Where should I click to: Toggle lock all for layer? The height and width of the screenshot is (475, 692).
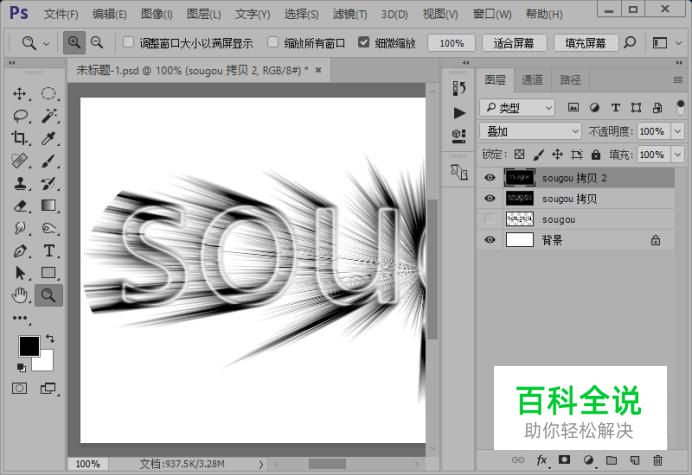[x=596, y=154]
